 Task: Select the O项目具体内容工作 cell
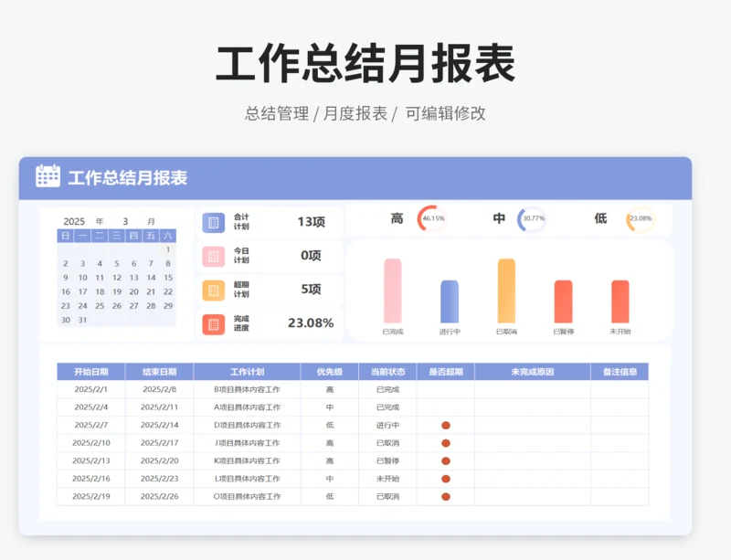[247, 497]
